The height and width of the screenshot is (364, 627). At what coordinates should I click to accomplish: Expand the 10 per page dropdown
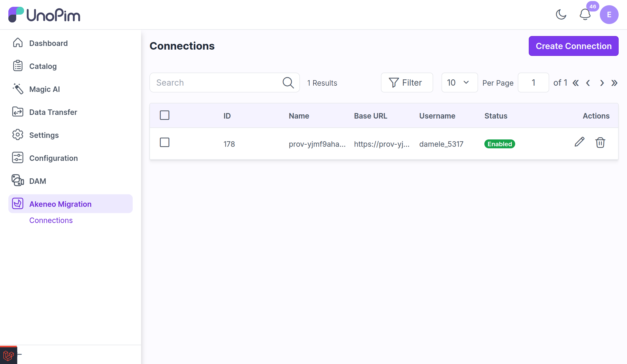pos(460,83)
